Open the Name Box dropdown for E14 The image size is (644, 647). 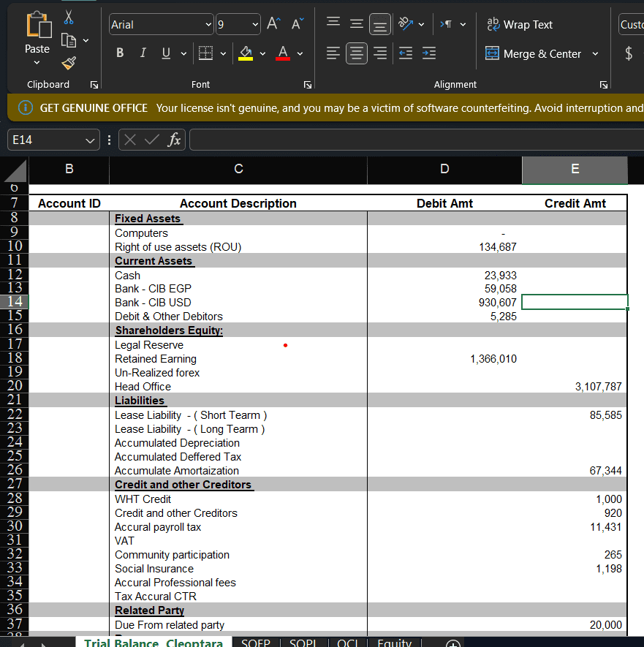pyautogui.click(x=90, y=140)
